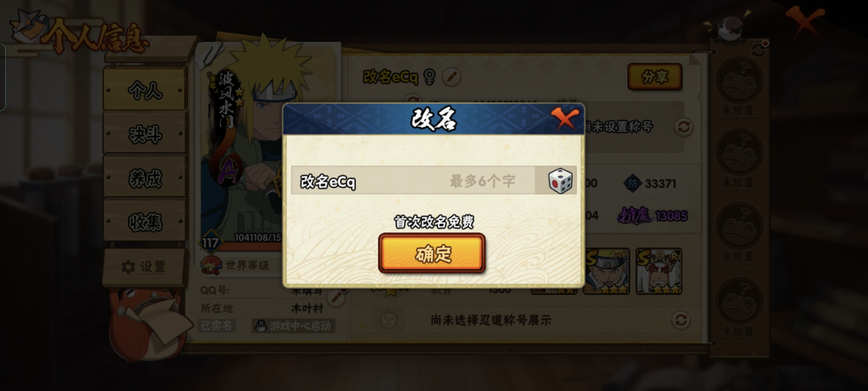Open the 养成 tab

point(145,178)
